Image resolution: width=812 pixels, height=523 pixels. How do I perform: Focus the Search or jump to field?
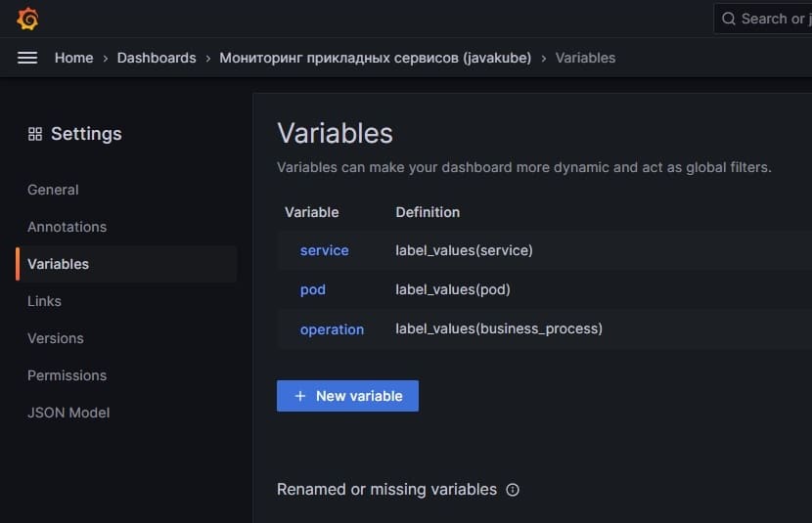pyautogui.click(x=763, y=20)
